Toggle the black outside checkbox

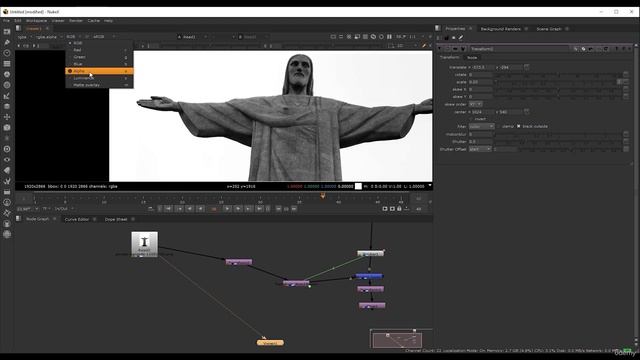[x=519, y=127]
